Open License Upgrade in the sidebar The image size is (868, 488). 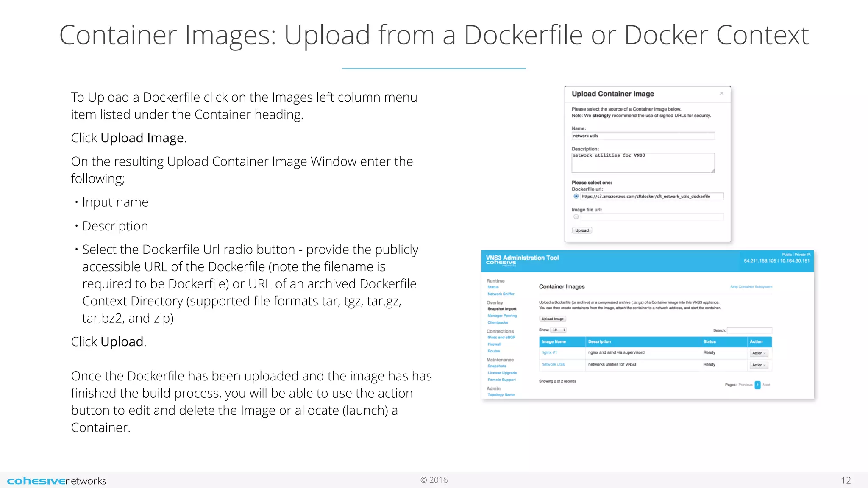(x=502, y=373)
